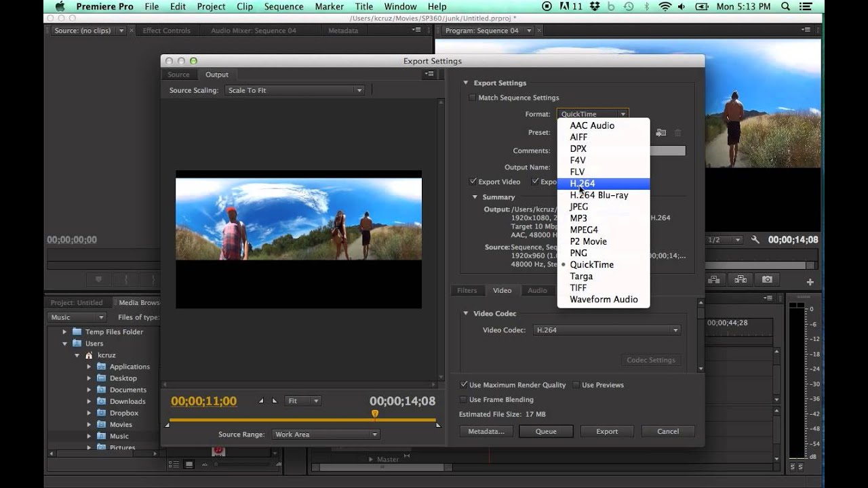Screen dimensions: 868x488
Task: Click the Cancel button
Action: [x=668, y=431]
